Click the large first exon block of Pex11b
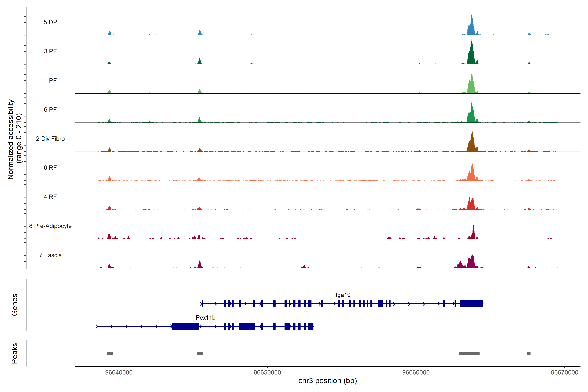The width and height of the screenshot is (588, 392). 185,327
